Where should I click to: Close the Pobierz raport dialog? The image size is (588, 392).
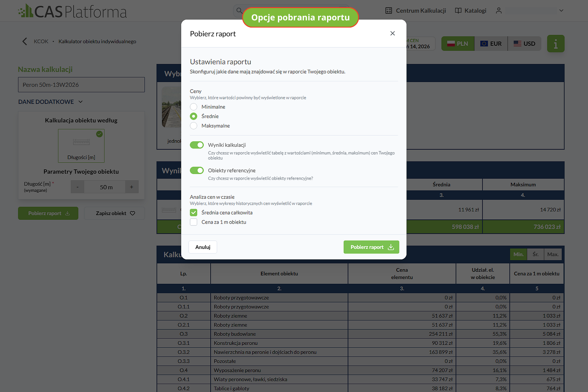(x=392, y=33)
